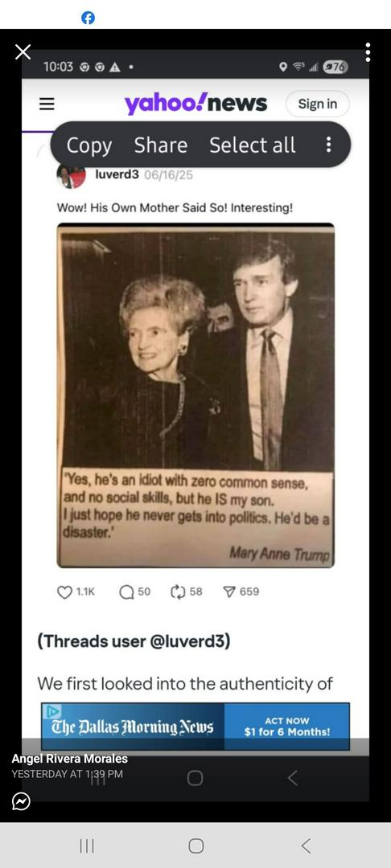The width and height of the screenshot is (391, 868).
Task: Select Copy in the text popup
Action: (89, 145)
